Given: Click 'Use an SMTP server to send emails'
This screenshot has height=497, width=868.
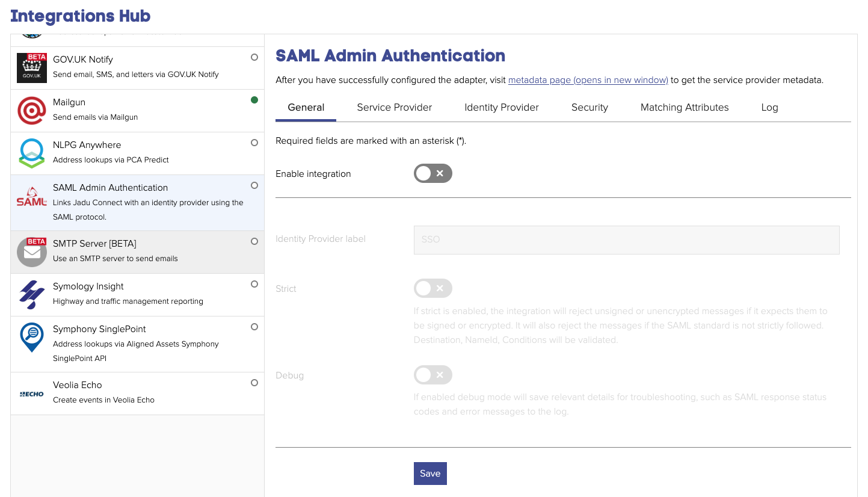Looking at the screenshot, I should pos(115,258).
